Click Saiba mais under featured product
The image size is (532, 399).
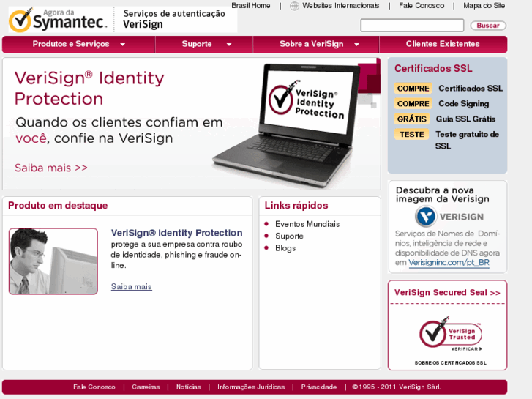(x=131, y=286)
